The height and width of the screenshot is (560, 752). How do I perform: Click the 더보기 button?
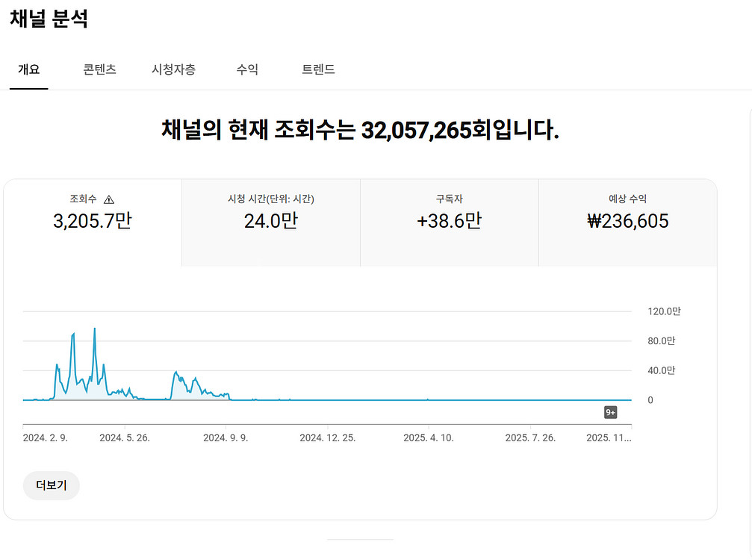[51, 485]
